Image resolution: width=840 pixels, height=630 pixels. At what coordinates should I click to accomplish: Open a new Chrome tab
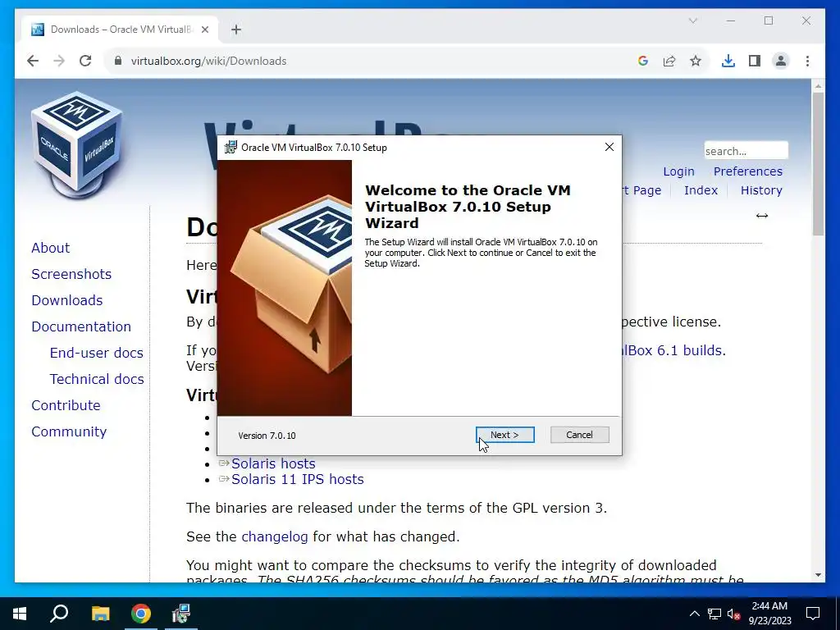236,30
